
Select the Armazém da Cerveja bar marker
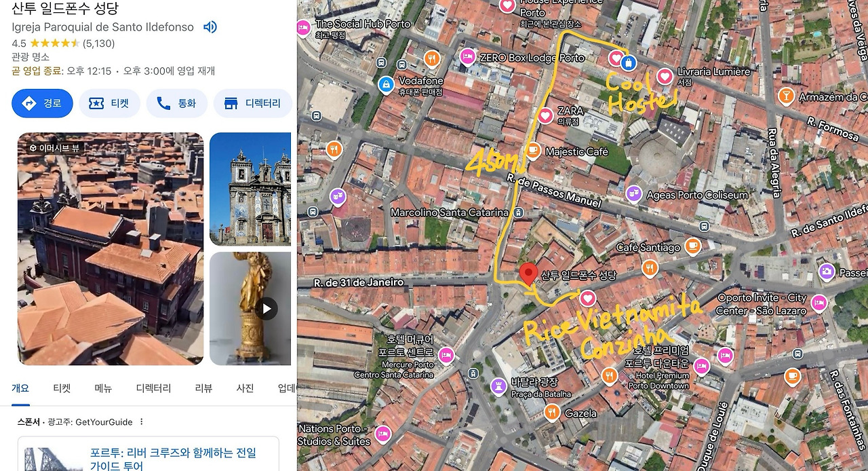pyautogui.click(x=786, y=96)
